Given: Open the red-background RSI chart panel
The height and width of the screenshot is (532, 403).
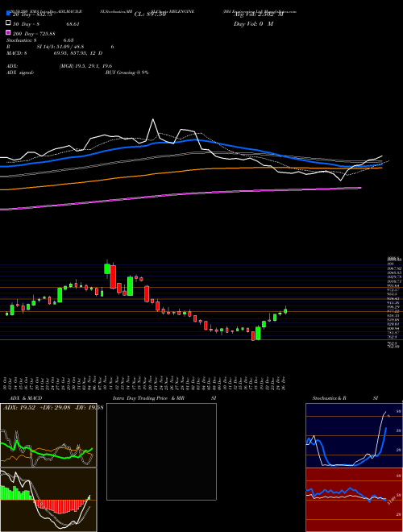Looking at the screenshot, I should 354,500.
